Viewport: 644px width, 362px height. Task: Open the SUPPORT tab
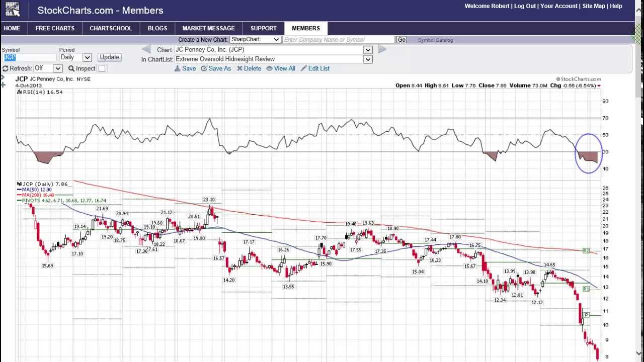pyautogui.click(x=264, y=28)
